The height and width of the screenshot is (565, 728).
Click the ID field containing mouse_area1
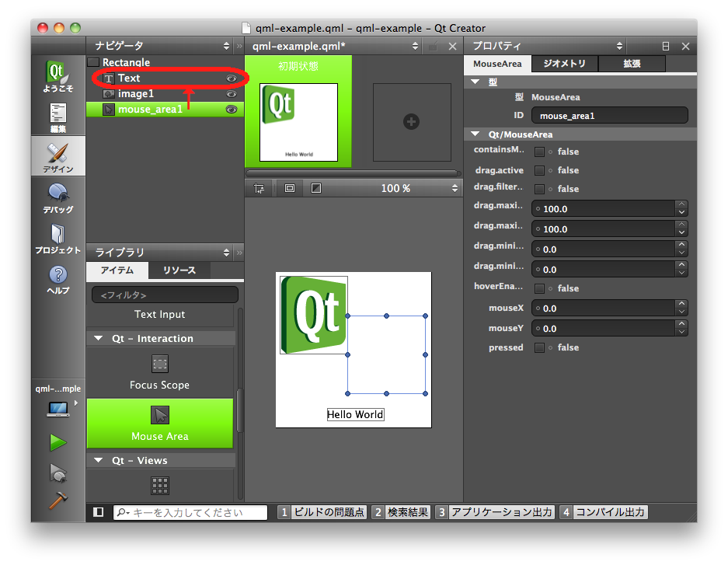[x=609, y=116]
